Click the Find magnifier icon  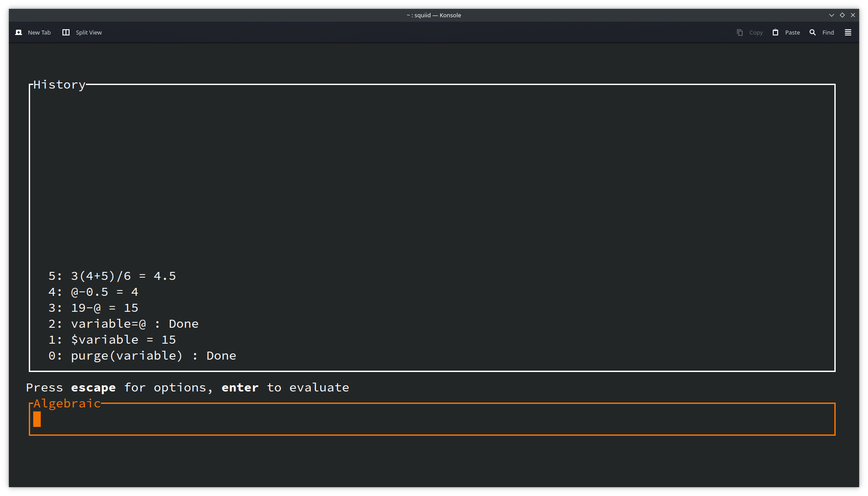click(x=813, y=32)
